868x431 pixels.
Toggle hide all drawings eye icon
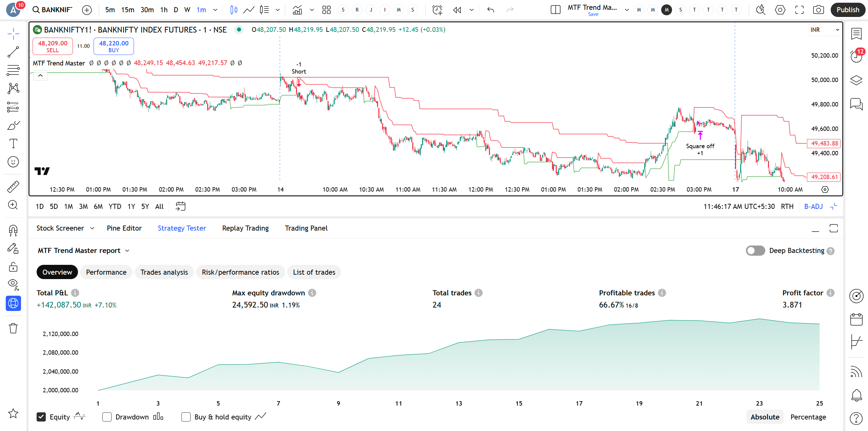click(x=13, y=285)
